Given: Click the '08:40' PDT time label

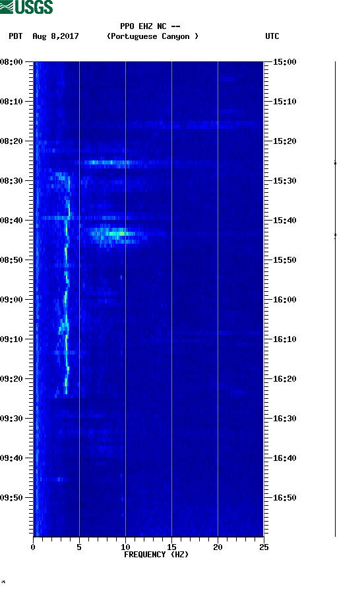Looking at the screenshot, I should (11, 220).
